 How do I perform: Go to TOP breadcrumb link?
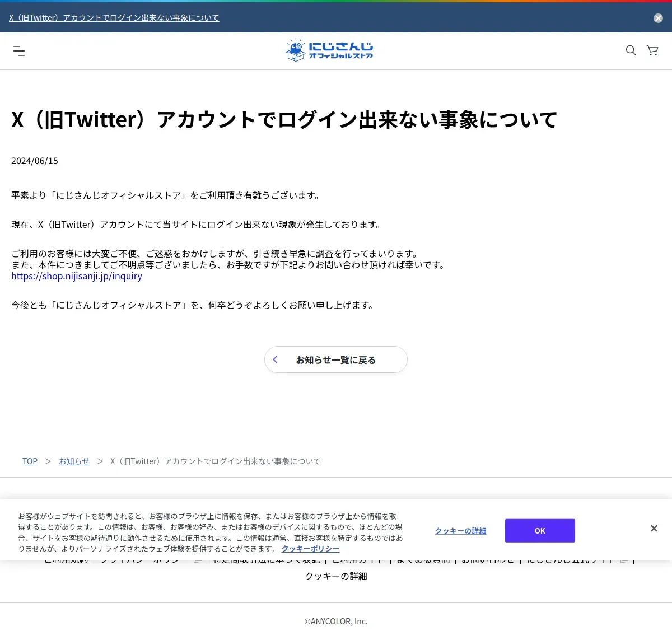[30, 461]
